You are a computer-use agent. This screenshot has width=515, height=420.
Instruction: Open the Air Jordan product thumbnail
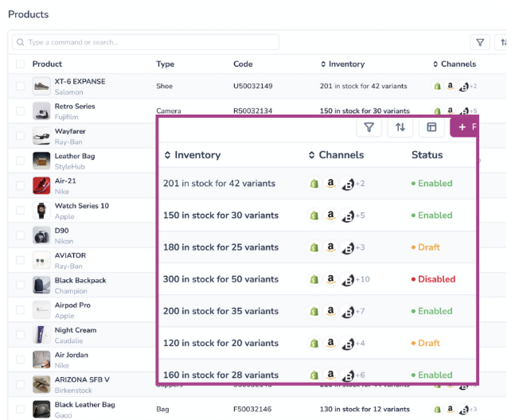tap(41, 360)
